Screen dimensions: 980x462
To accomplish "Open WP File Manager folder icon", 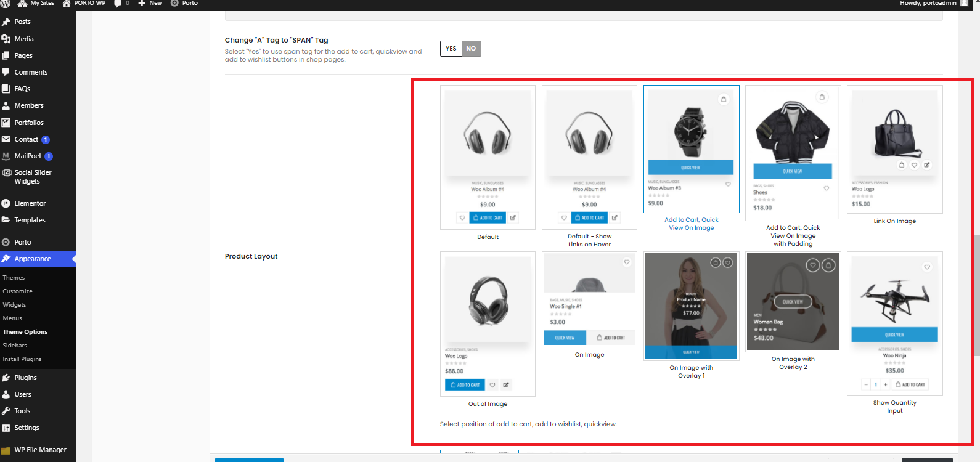I will tap(6, 450).
